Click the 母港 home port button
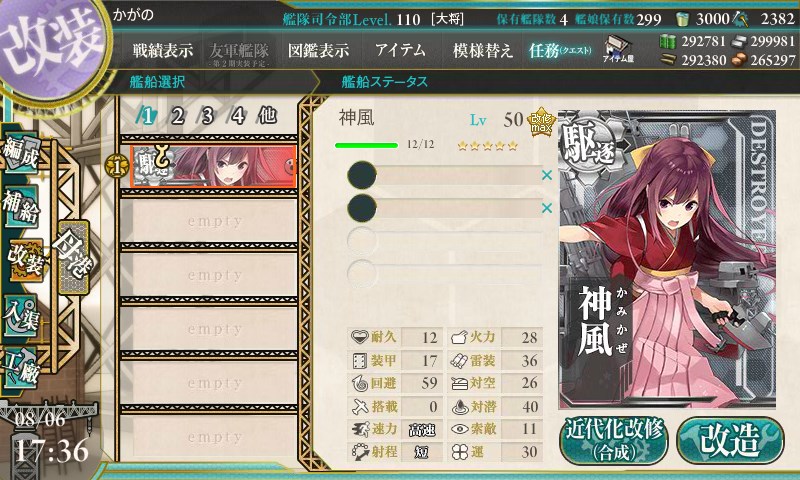The image size is (800, 480). click(73, 258)
